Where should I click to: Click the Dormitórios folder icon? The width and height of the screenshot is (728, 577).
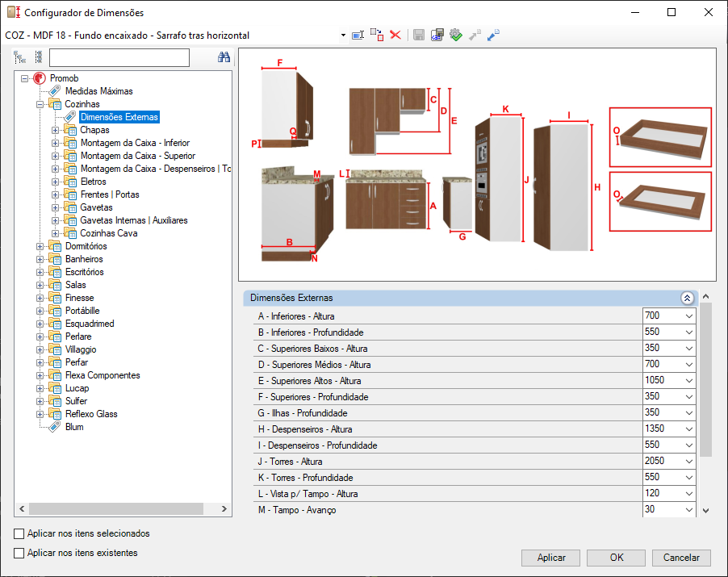click(x=55, y=246)
